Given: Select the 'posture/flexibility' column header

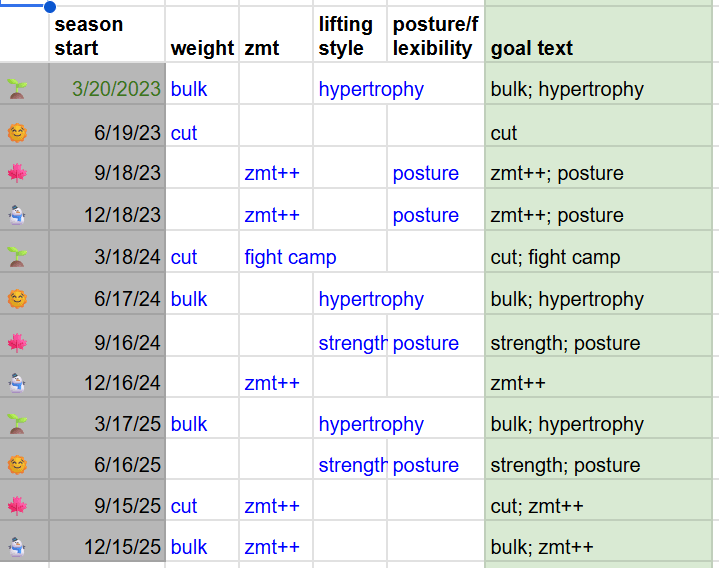Looking at the screenshot, I should 436,34.
